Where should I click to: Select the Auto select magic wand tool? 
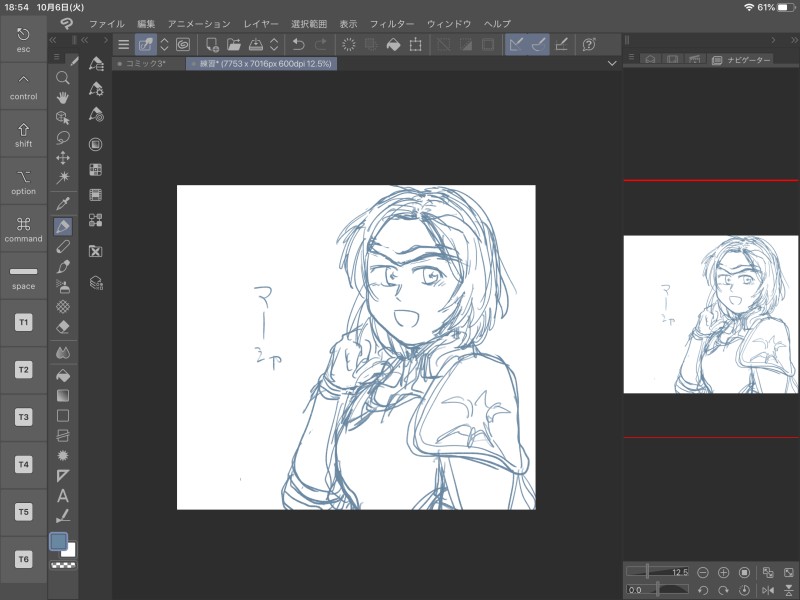coord(63,178)
